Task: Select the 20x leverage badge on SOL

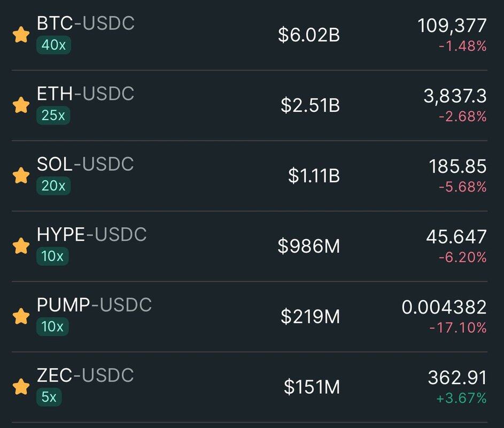Action: [x=53, y=186]
